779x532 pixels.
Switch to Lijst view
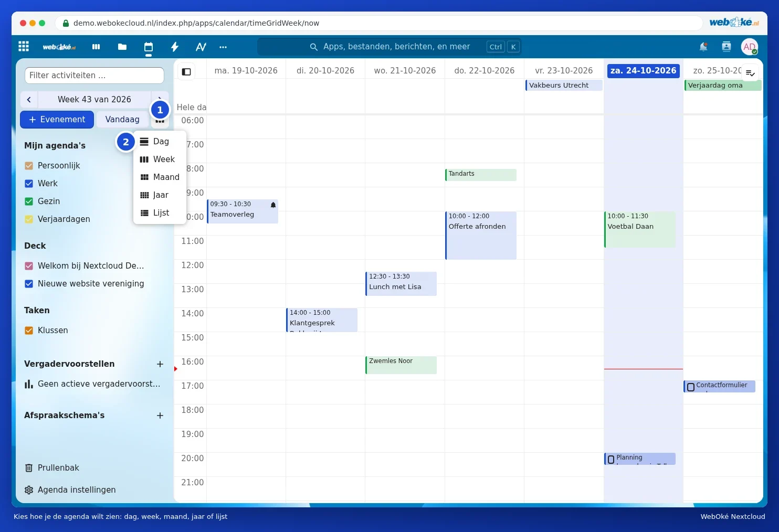pyautogui.click(x=160, y=213)
